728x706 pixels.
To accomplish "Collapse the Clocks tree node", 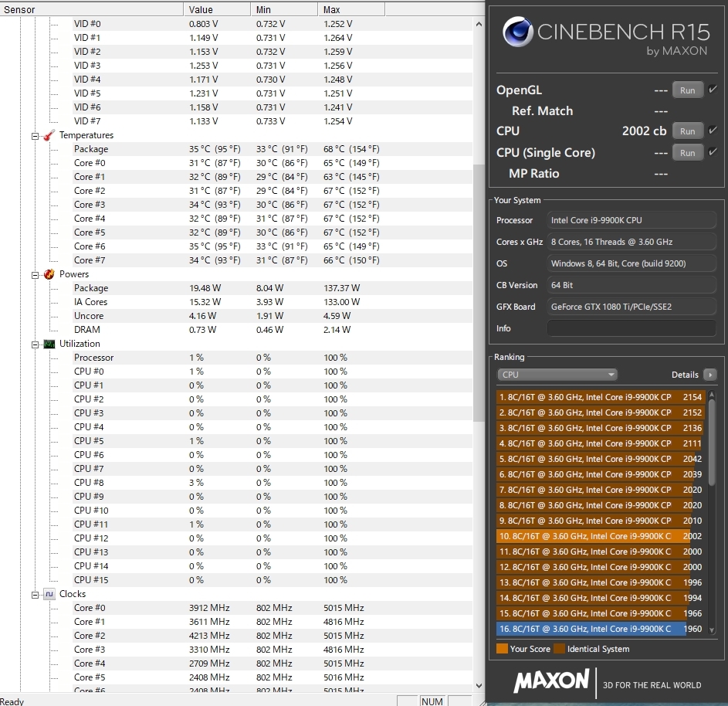I will pyautogui.click(x=35, y=595).
